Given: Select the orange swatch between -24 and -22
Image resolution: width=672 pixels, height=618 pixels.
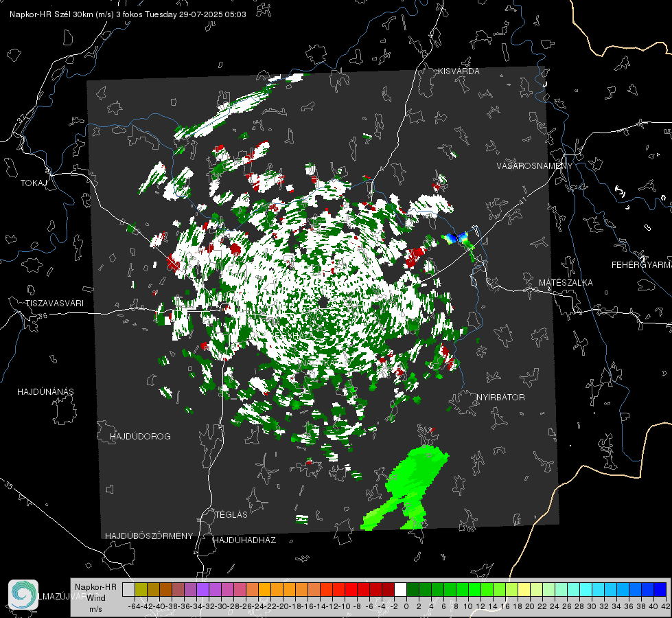Looking at the screenshot, I should coord(264,590).
